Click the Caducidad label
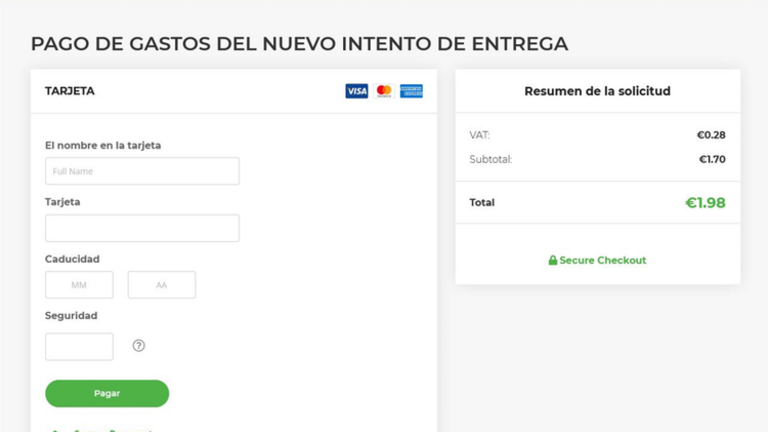 [x=72, y=259]
